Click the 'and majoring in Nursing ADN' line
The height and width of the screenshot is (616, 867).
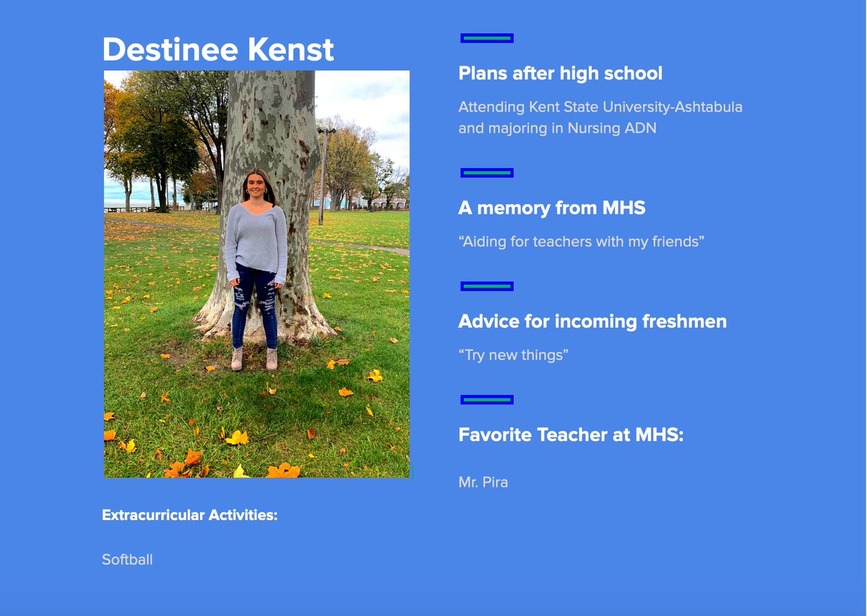point(557,129)
